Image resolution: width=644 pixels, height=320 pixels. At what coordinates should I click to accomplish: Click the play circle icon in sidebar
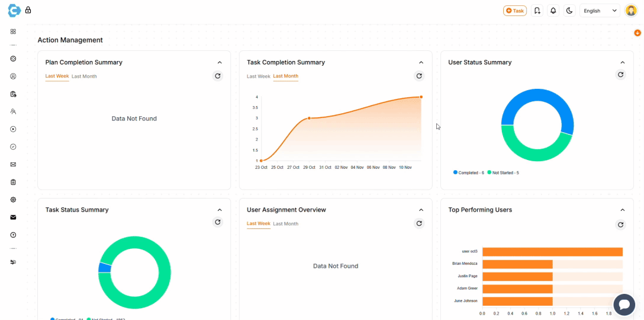pos(13,129)
